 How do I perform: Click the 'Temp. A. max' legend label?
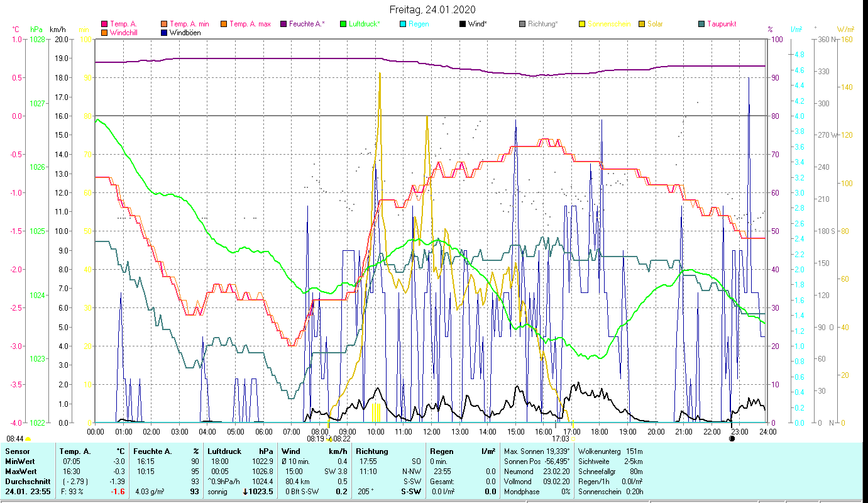click(250, 25)
